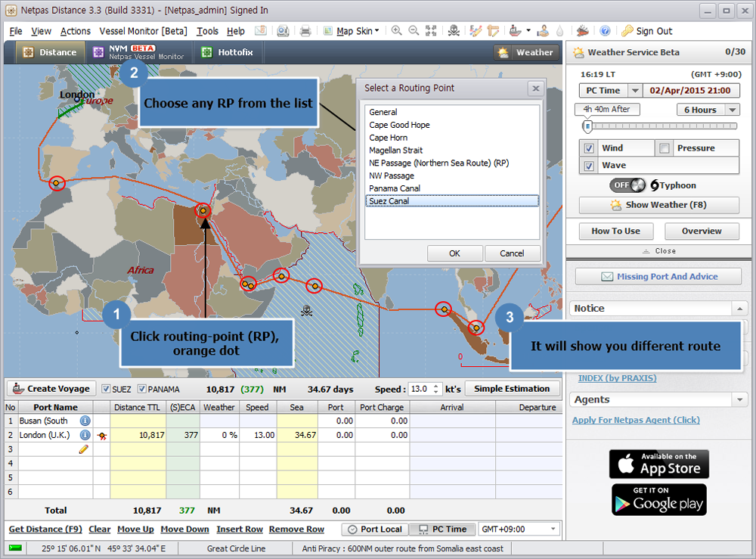Click Get Distance (F9) link
Image resolution: width=756 pixels, height=559 pixels.
pos(45,529)
